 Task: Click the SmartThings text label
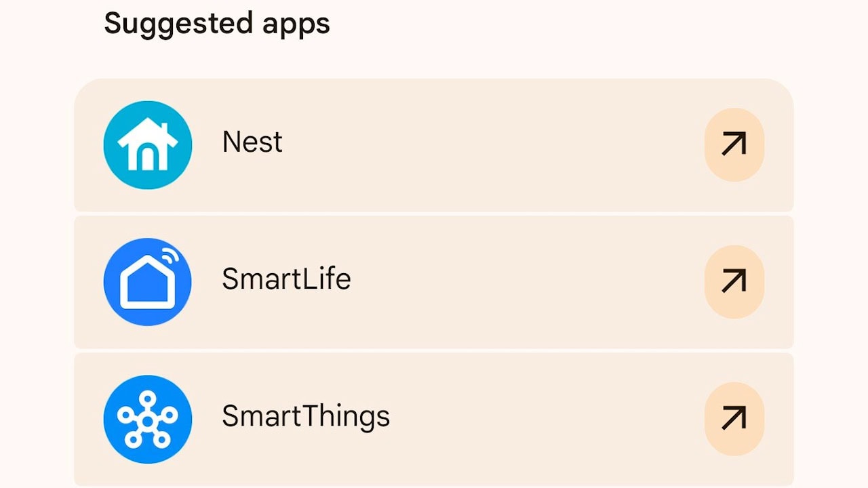pyautogui.click(x=306, y=416)
